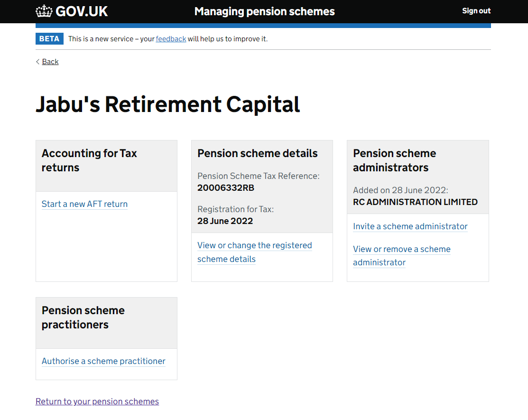Select the Pension scheme details card heading

coord(257,153)
